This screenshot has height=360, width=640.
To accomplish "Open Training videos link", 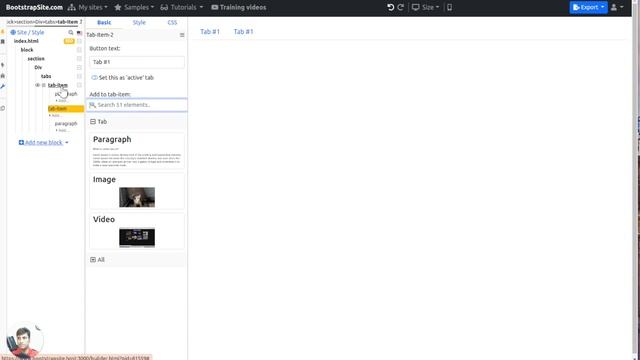I will (239, 7).
